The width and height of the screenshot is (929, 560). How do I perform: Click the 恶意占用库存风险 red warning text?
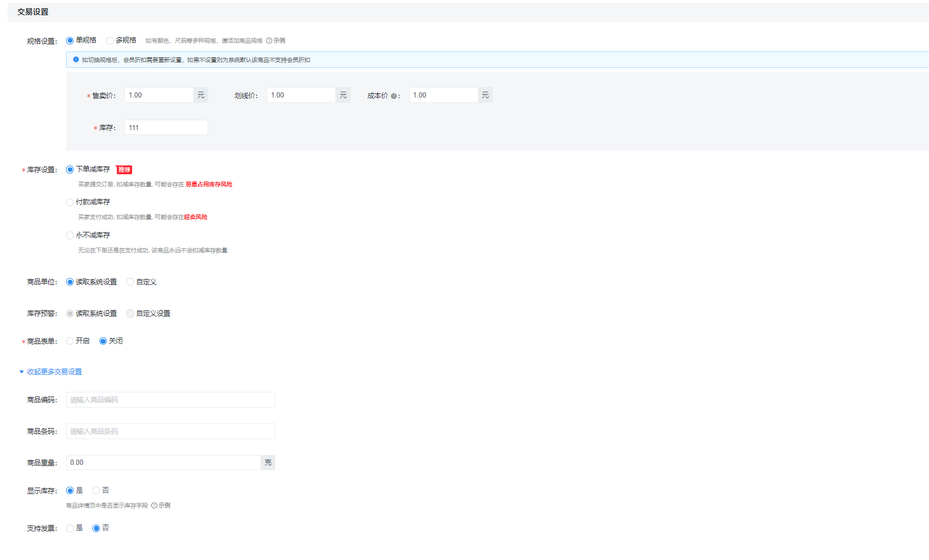click(209, 185)
